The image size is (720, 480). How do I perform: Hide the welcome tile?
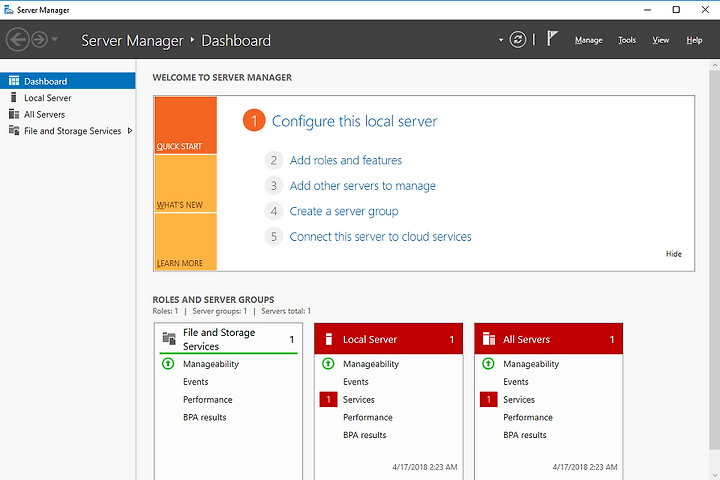pos(674,254)
